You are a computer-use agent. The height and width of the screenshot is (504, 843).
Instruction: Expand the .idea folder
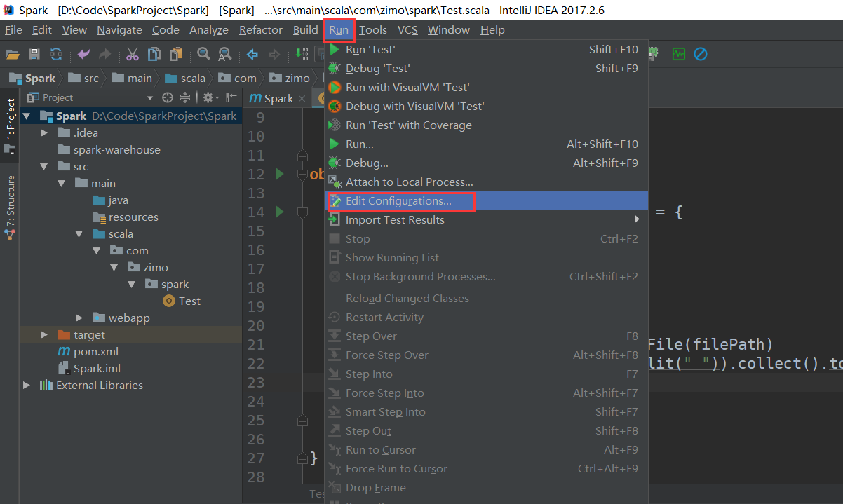point(44,132)
